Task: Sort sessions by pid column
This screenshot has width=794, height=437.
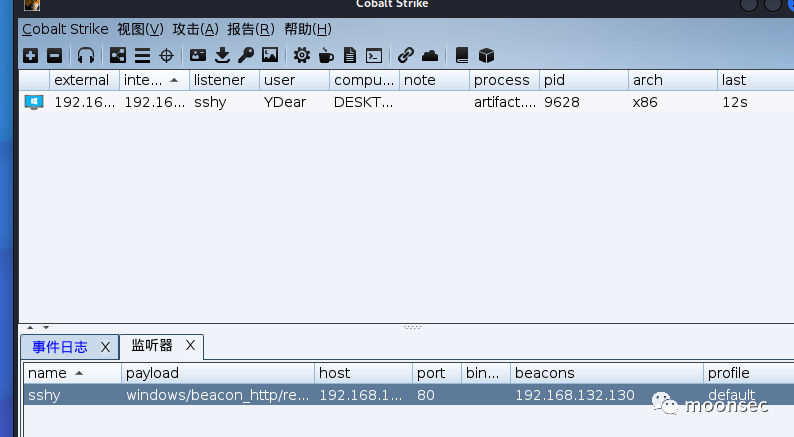Action: click(583, 80)
